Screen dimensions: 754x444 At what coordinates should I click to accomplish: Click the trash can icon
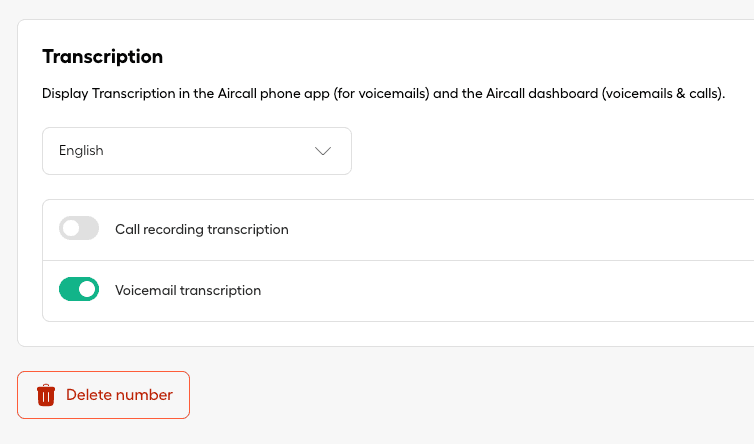click(46, 395)
